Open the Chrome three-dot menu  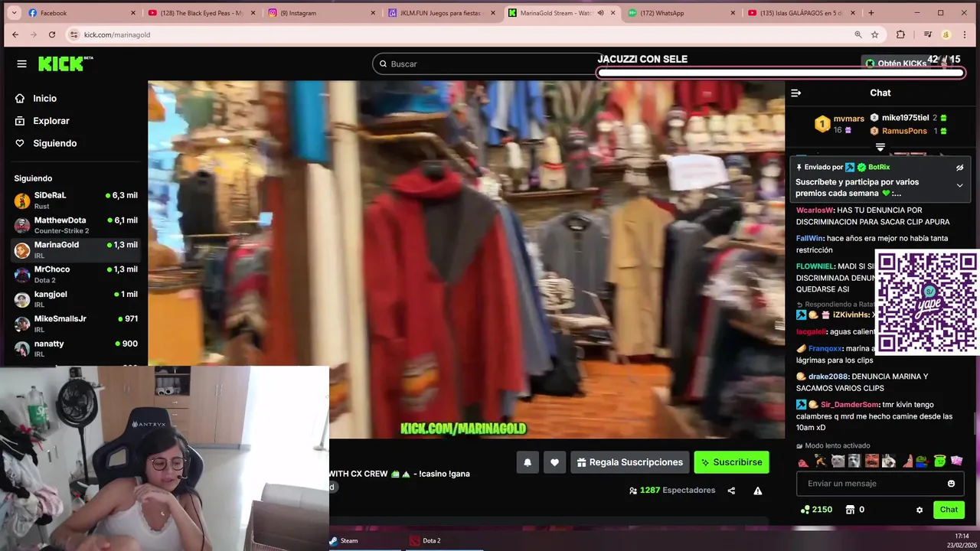966,34
